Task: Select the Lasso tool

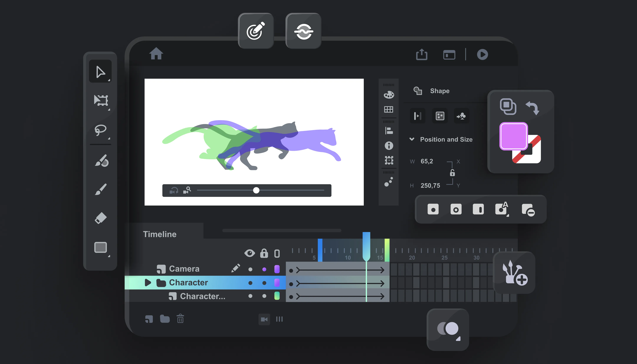Action: tap(100, 130)
